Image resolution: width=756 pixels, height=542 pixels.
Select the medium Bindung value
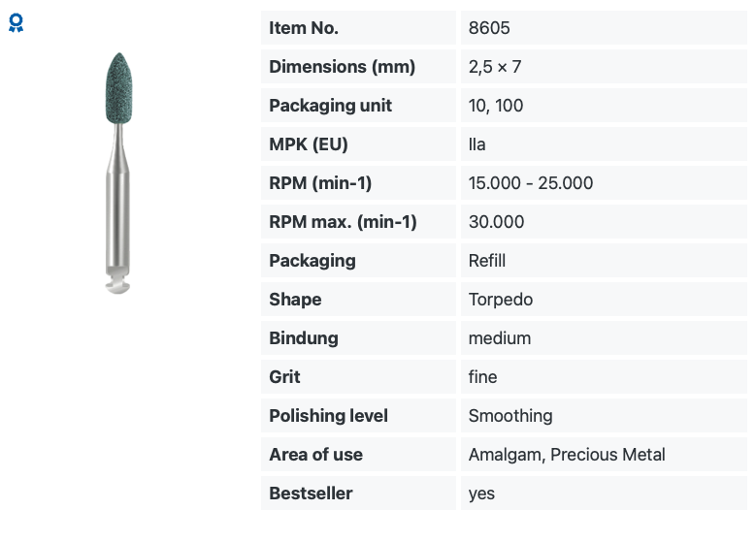click(x=500, y=338)
